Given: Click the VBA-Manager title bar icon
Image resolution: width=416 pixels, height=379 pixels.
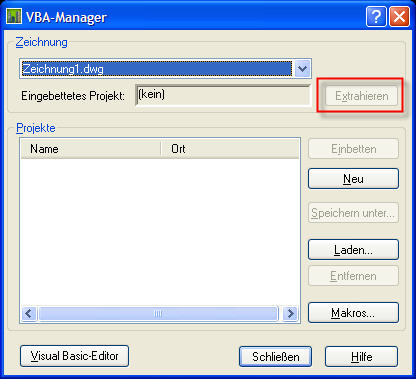Looking at the screenshot, I should [14, 16].
